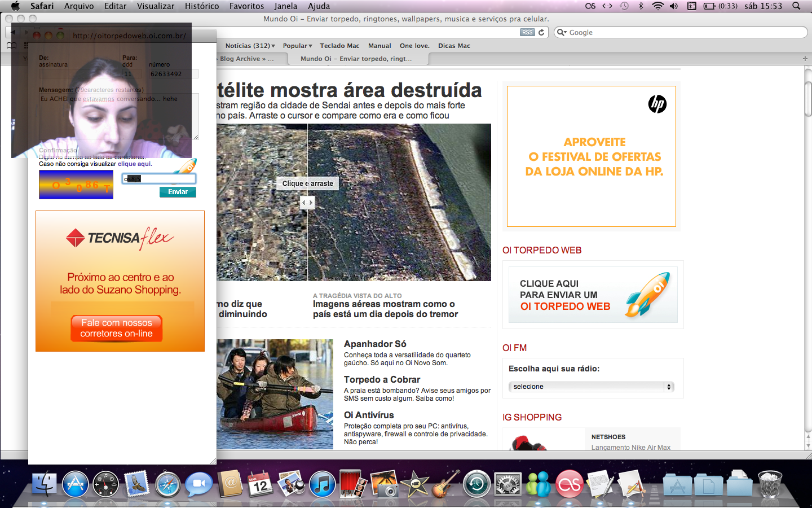Expand the Popular bookmarks folder

(x=297, y=46)
